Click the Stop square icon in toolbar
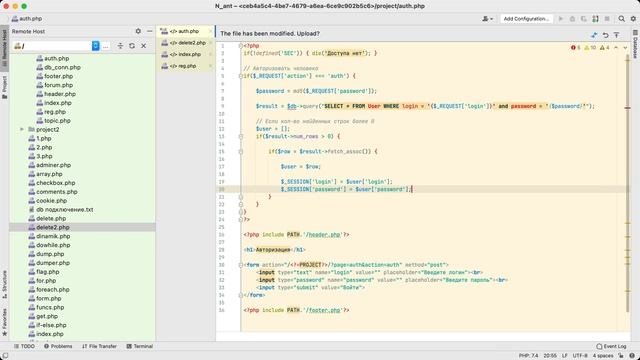Viewport: 640px width, 360px height. click(x=607, y=19)
